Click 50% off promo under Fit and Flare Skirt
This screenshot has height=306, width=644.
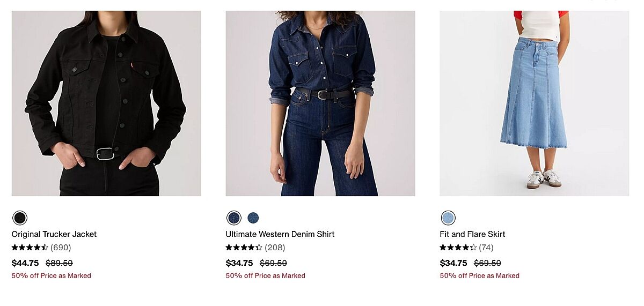coord(480,276)
